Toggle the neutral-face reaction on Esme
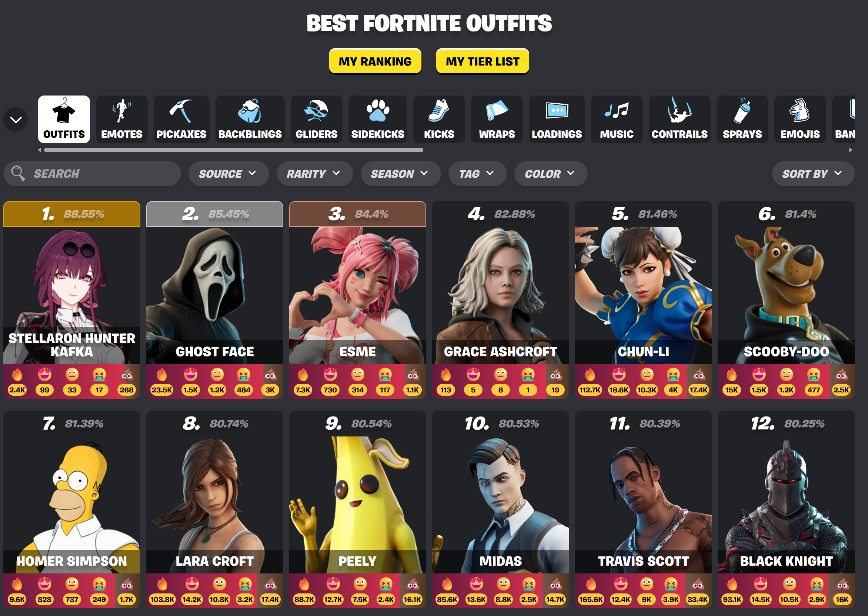Image resolution: width=868 pixels, height=616 pixels. click(x=357, y=375)
